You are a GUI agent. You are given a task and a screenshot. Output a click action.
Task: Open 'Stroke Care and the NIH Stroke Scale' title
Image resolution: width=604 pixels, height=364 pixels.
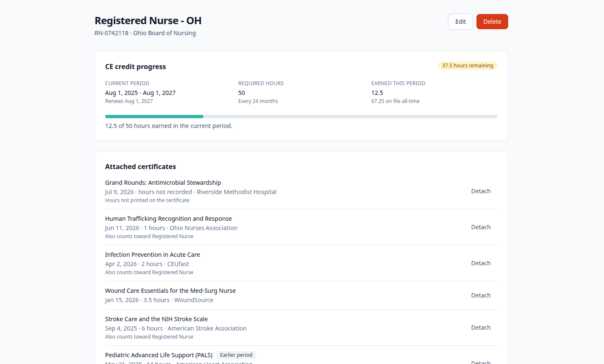(x=156, y=319)
